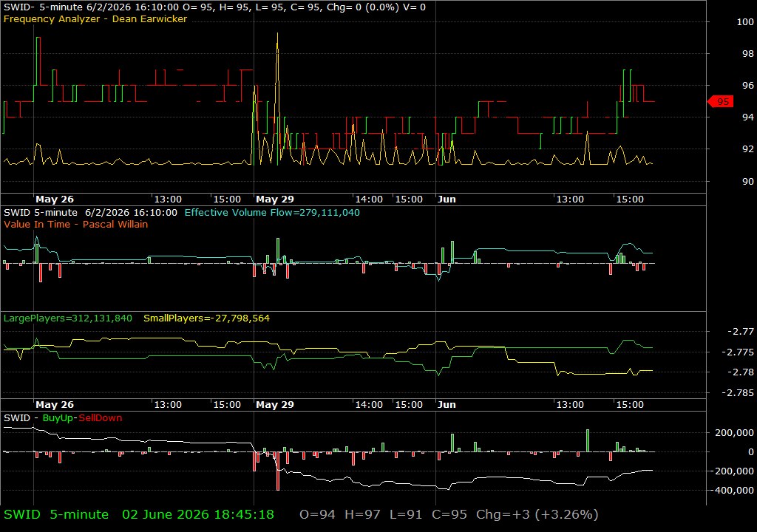Image resolution: width=757 pixels, height=532 pixels.
Task: Click the 100 price axis label
Action: tap(745, 21)
